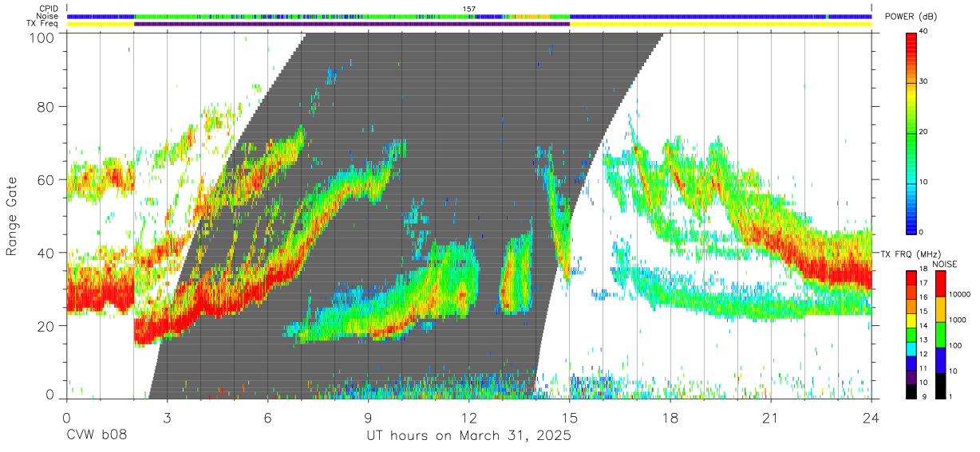Click the 30 label on the power scale
980x452 pixels.
coord(924,82)
